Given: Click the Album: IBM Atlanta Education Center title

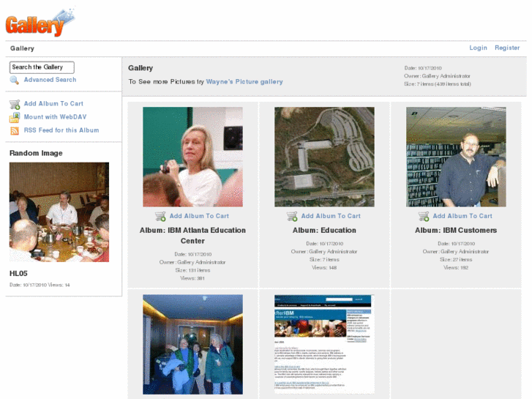Looking at the screenshot, I should tap(192, 235).
